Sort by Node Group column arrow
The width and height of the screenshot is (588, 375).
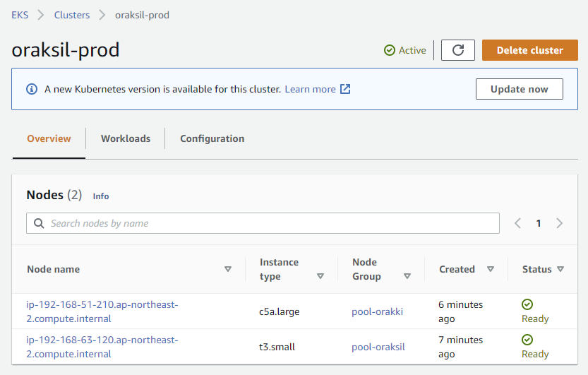[407, 276]
